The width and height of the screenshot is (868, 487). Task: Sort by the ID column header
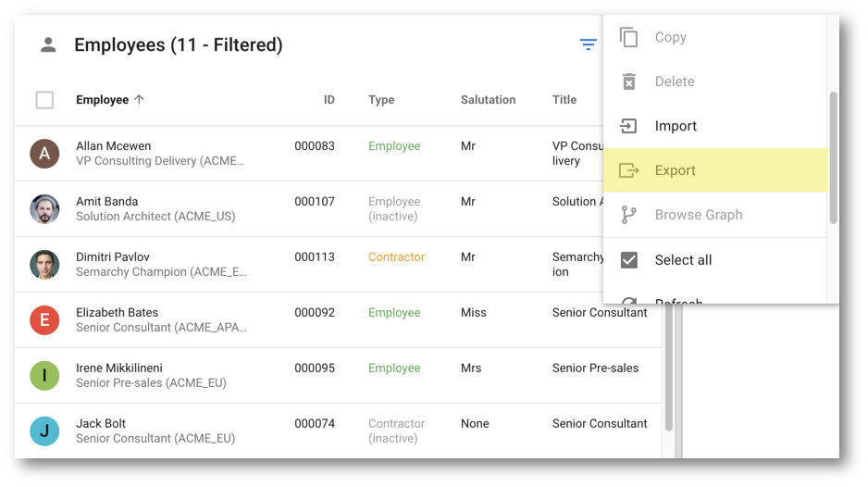click(x=329, y=100)
